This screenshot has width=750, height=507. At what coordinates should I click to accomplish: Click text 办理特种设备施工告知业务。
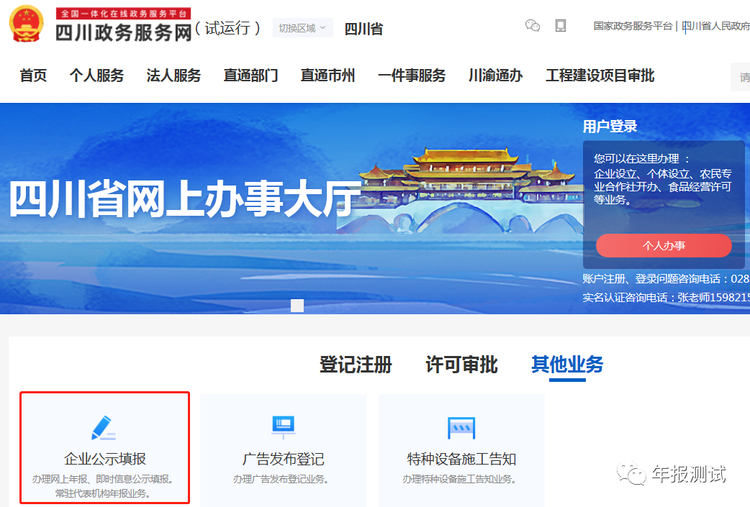pos(459,479)
